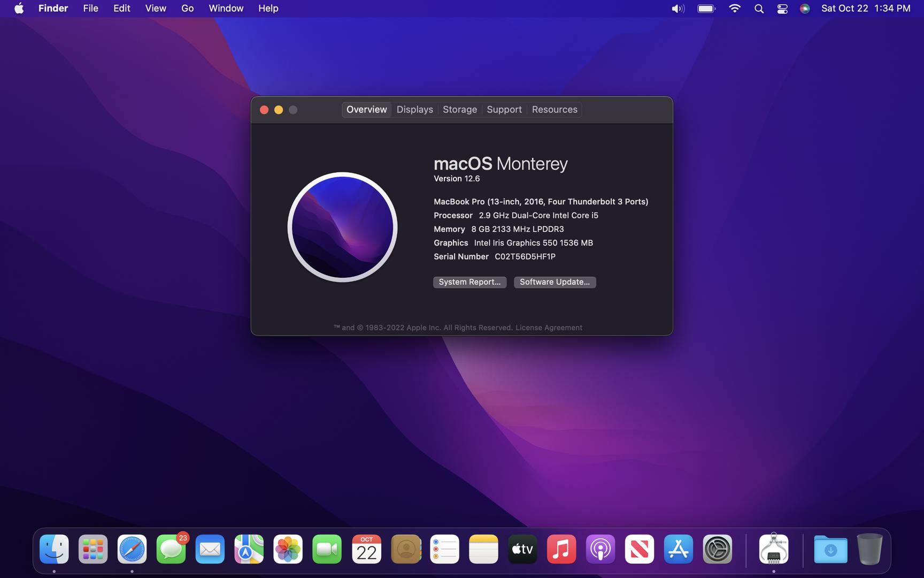Screen dimensions: 924x578
Task: Open System Preferences gear icon
Action: click(x=717, y=549)
